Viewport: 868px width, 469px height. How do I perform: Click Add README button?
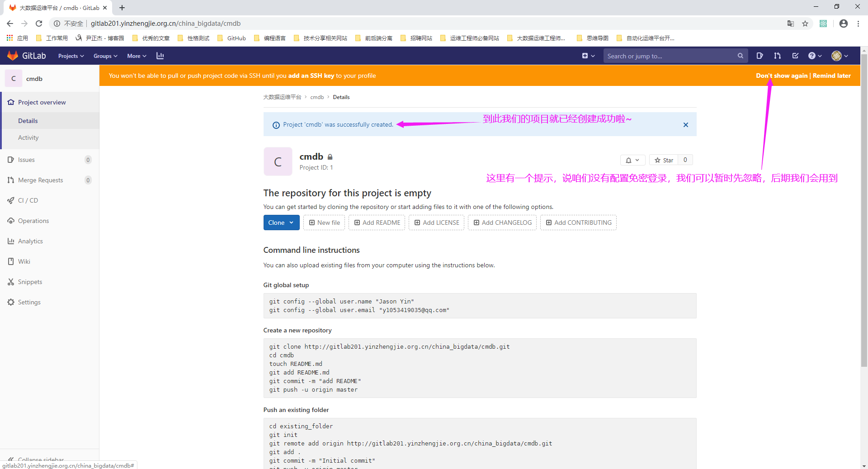coord(377,223)
